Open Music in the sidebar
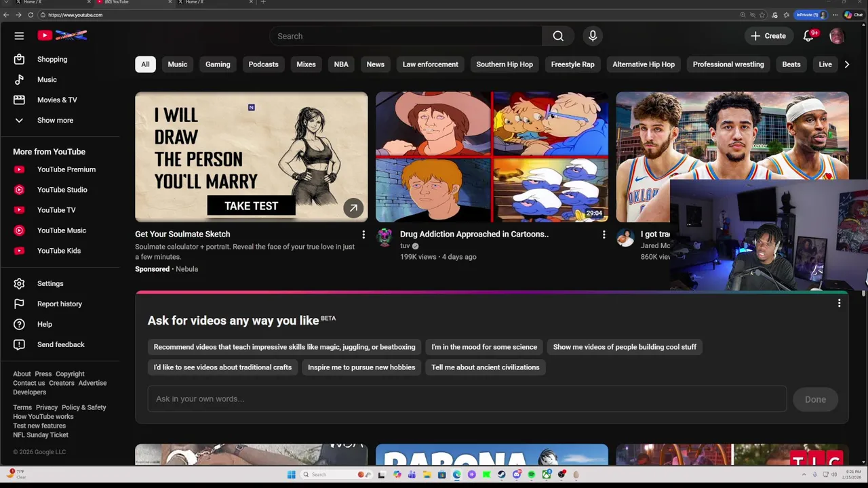Screen dimensions: 868x488 coord(47,79)
